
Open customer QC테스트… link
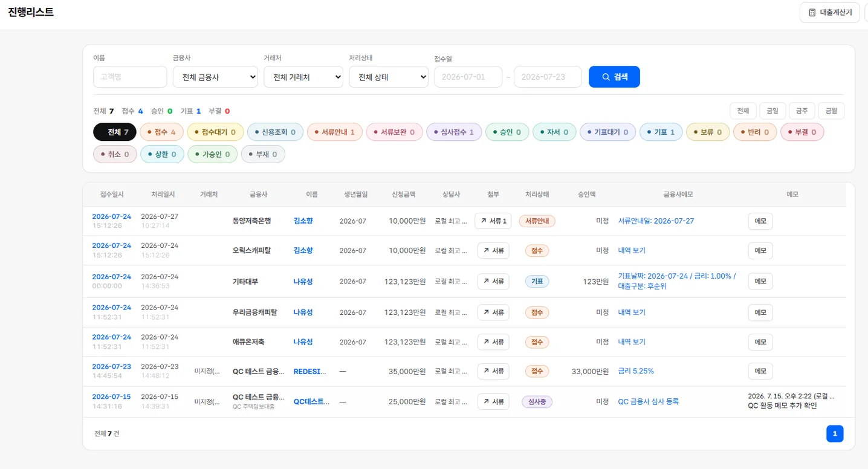pyautogui.click(x=312, y=401)
